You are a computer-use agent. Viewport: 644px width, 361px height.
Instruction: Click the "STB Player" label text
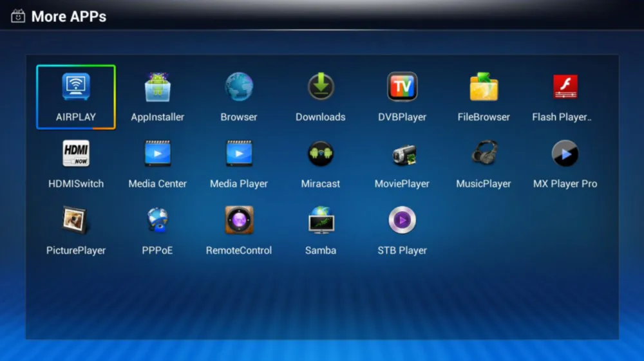coord(402,251)
